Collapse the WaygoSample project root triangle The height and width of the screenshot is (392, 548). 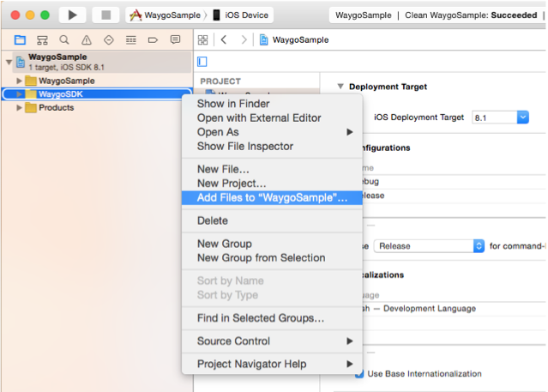(9, 62)
